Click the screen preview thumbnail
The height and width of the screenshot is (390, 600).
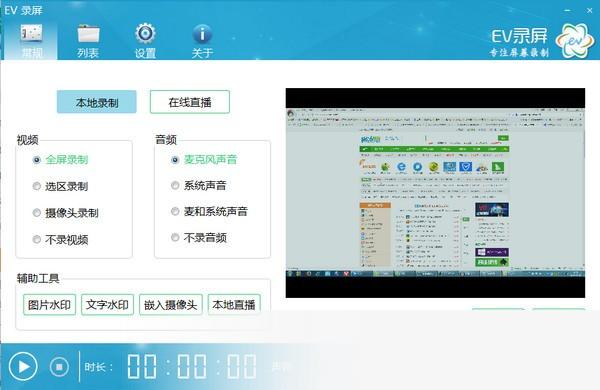(x=435, y=193)
